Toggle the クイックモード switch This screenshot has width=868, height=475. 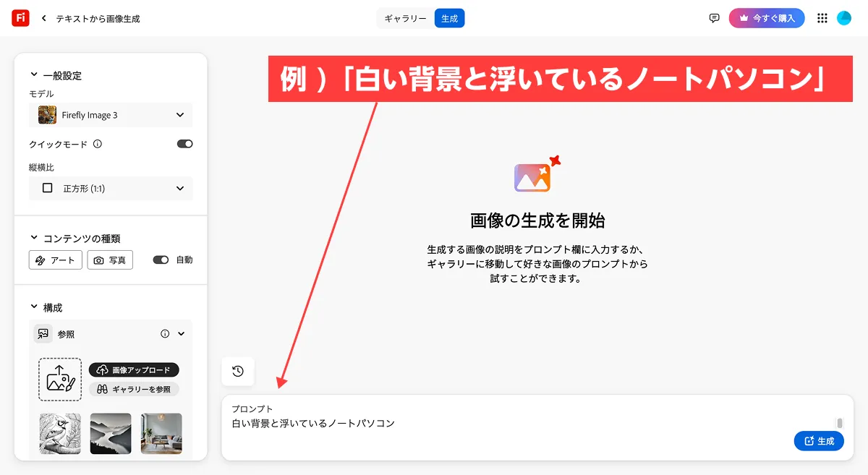[x=184, y=144]
